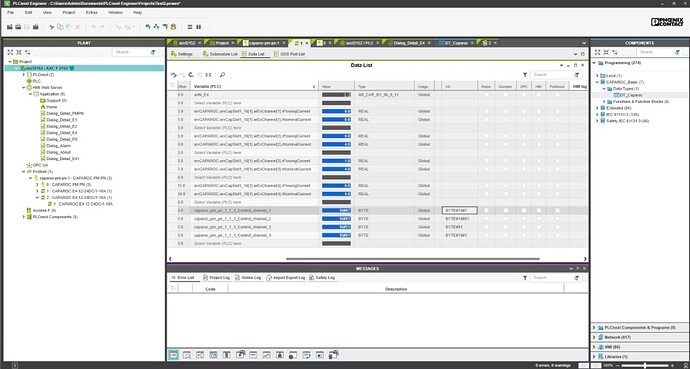This screenshot has width=690, height=369.
Task: Click Init field showing BYTE#16#7
Action: pyautogui.click(x=459, y=210)
